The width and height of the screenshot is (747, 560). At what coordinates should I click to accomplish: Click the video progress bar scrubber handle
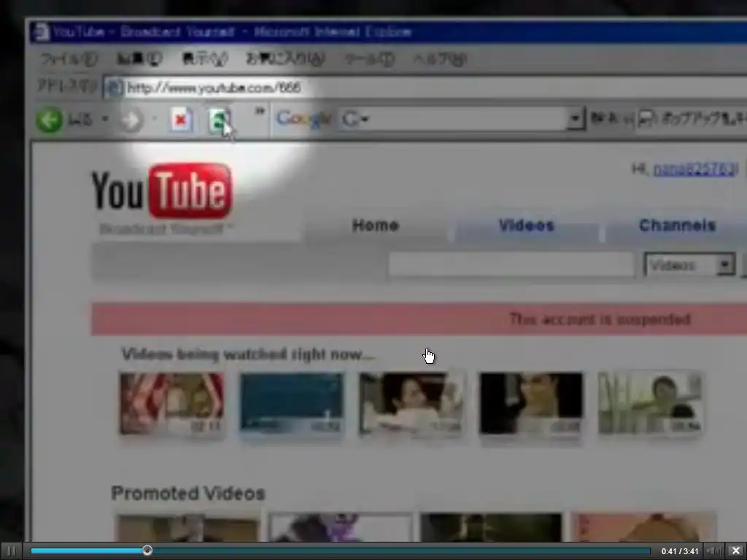tap(147, 551)
